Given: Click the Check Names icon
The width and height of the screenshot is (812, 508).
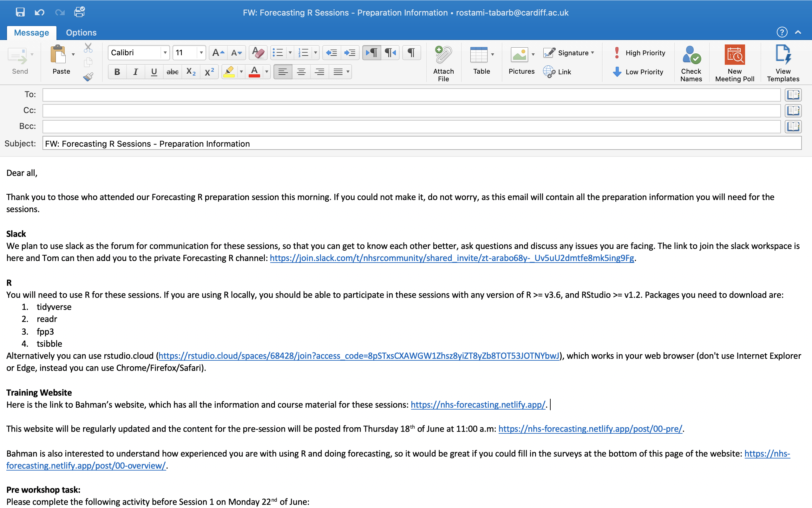Looking at the screenshot, I should pos(691,63).
